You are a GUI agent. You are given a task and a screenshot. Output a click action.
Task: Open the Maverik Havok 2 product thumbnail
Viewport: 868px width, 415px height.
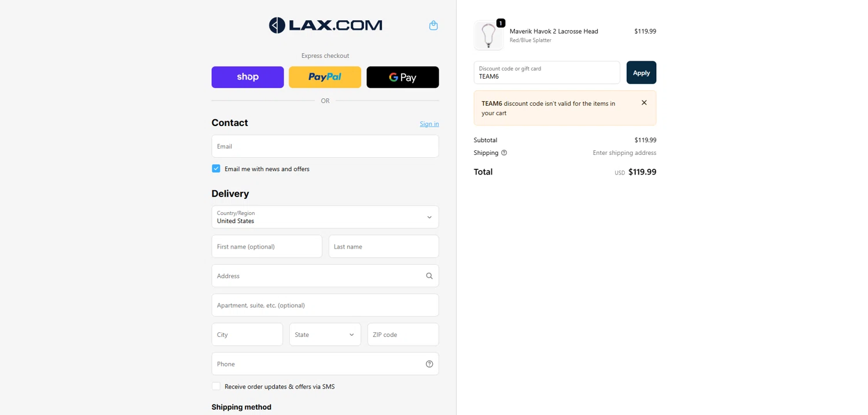pyautogui.click(x=489, y=35)
